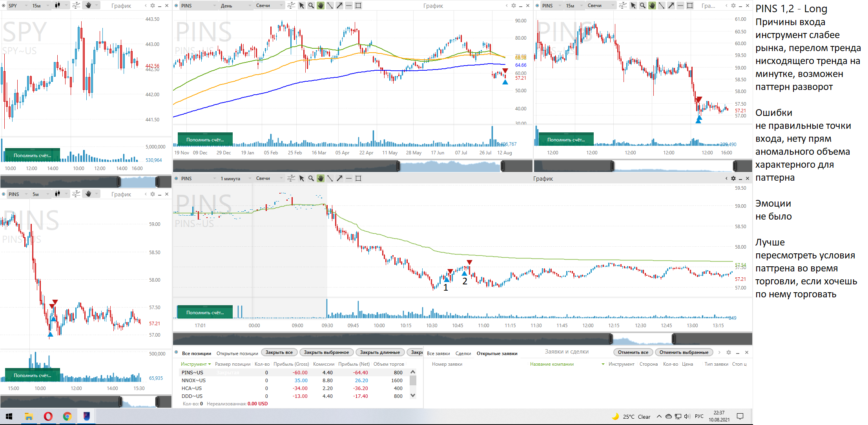The width and height of the screenshot is (868, 425).
Task: Open Свечи style dropdown in 1-minute chart
Action: click(x=270, y=178)
